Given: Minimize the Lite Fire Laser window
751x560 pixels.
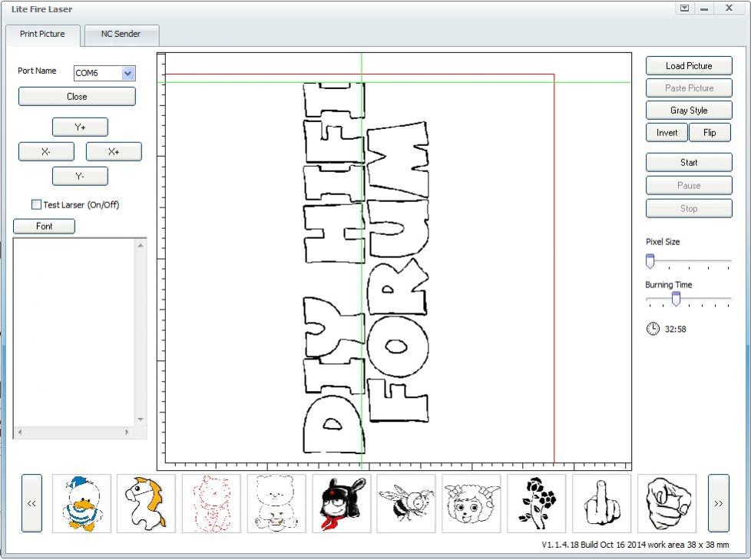Looking at the screenshot, I should coord(704,8).
